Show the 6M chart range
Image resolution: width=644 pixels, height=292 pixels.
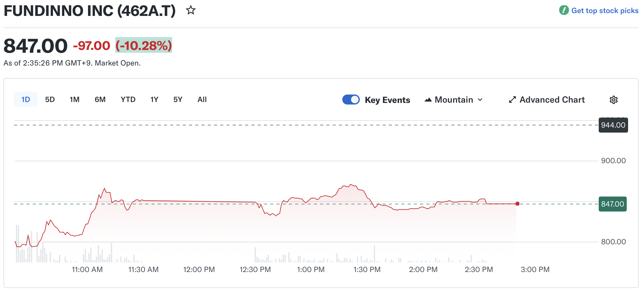tap(100, 100)
